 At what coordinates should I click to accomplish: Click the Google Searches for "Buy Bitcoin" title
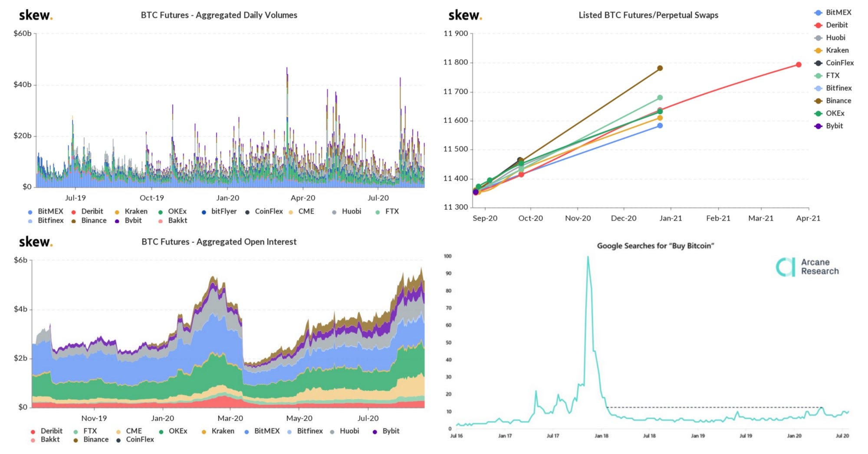[x=655, y=246]
